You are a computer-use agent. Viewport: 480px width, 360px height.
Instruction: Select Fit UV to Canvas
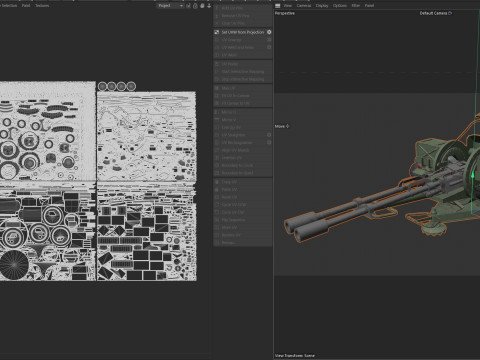pos(243,96)
